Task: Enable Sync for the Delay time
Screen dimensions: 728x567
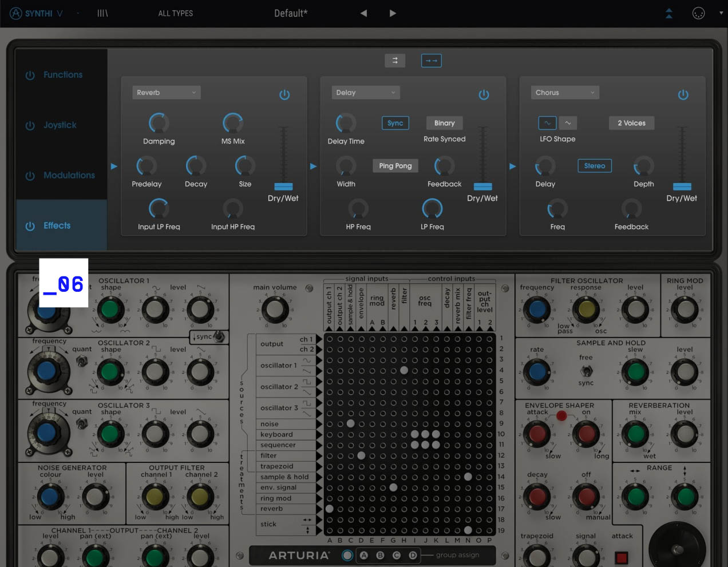Action: 395,122
